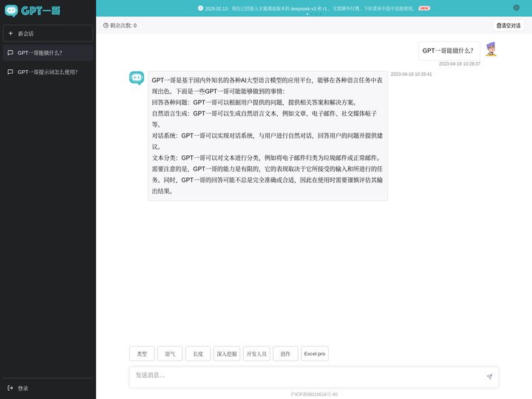This screenshot has width=532, height=399.
Task: Click the GPT一哥 robot logo icon
Action: (x=11, y=11)
